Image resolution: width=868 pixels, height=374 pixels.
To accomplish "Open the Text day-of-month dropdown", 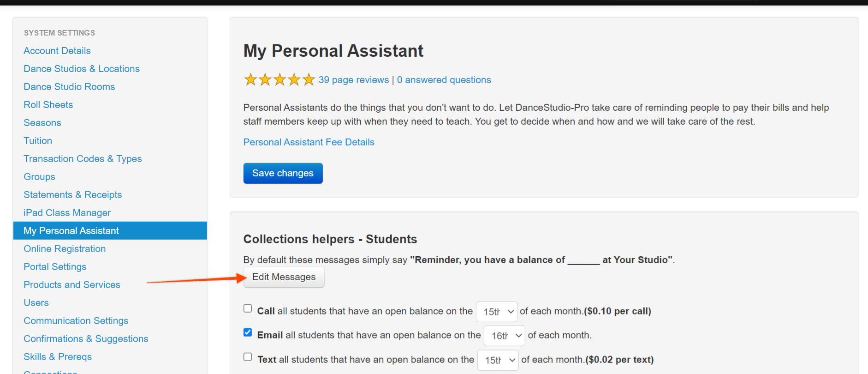I will click(498, 360).
